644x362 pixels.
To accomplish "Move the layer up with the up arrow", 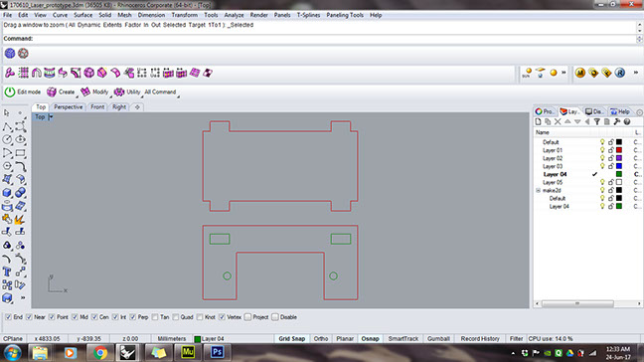I will (567, 122).
